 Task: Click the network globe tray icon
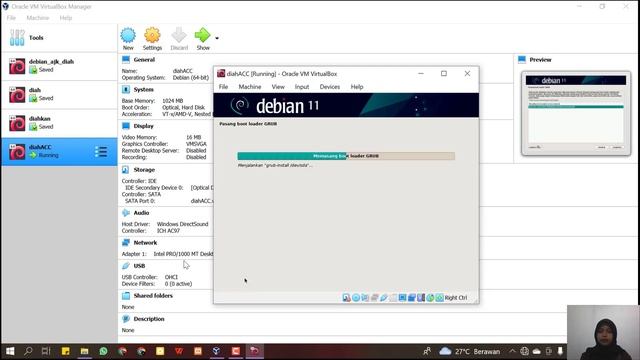tap(524, 351)
